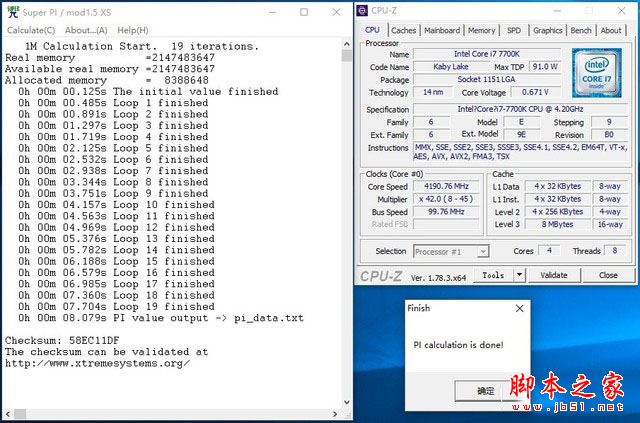Click the 'Loop 19 finished' line
The width and height of the screenshot is (640, 423).
coord(116,306)
